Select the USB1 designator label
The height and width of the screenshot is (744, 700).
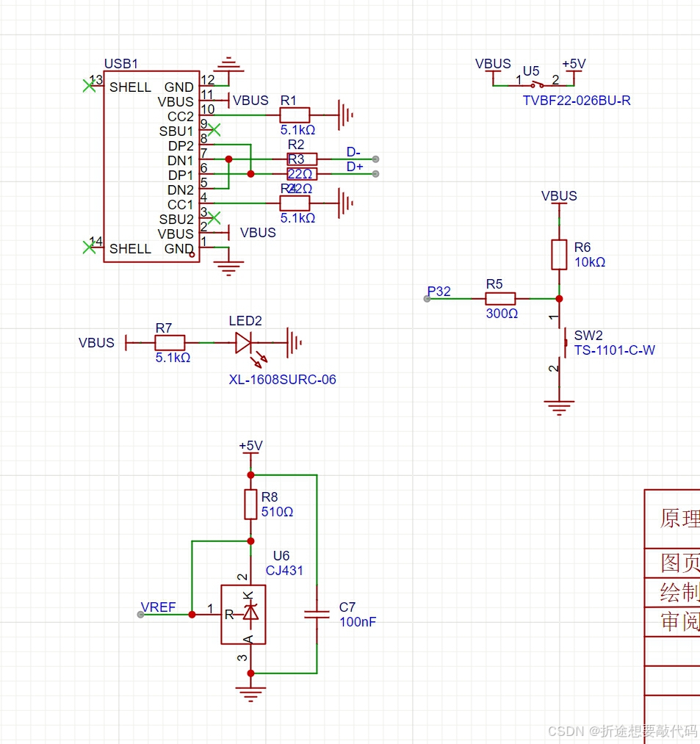(x=121, y=64)
